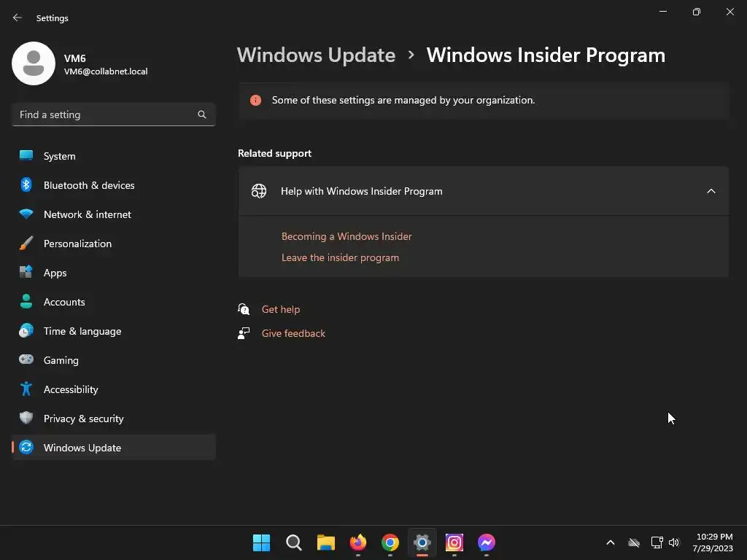
Task: Click the Bluetooth icon in sidebar
Action: tap(26, 184)
